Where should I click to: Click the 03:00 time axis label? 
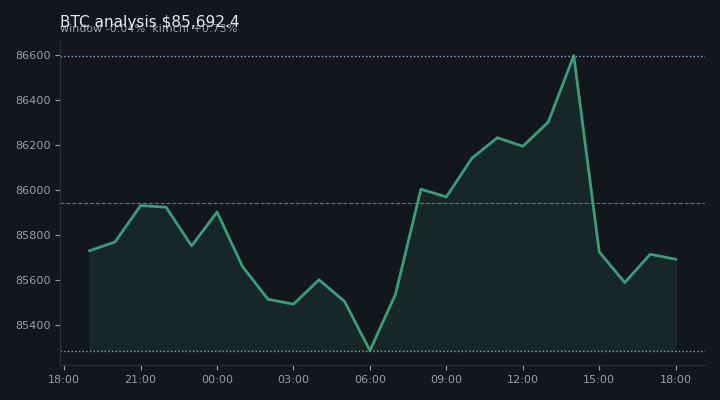click(293, 380)
